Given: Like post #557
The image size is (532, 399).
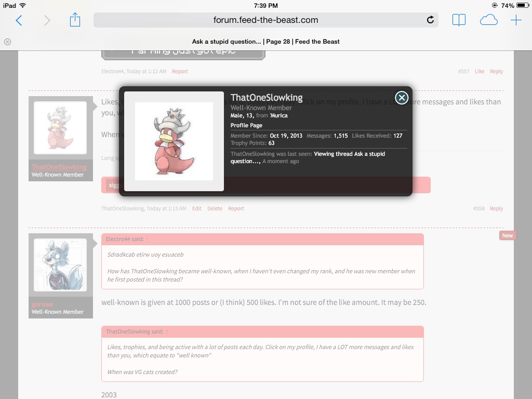Looking at the screenshot, I should [480, 71].
